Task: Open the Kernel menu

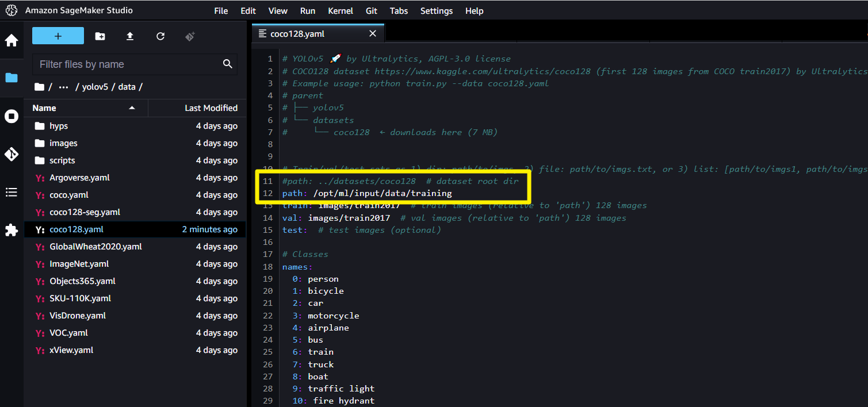Action: pyautogui.click(x=341, y=11)
